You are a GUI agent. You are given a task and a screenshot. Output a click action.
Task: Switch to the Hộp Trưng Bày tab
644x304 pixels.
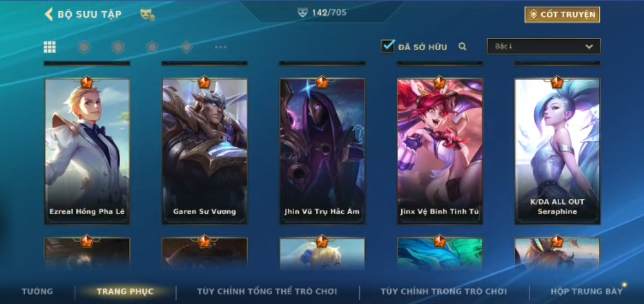586,291
